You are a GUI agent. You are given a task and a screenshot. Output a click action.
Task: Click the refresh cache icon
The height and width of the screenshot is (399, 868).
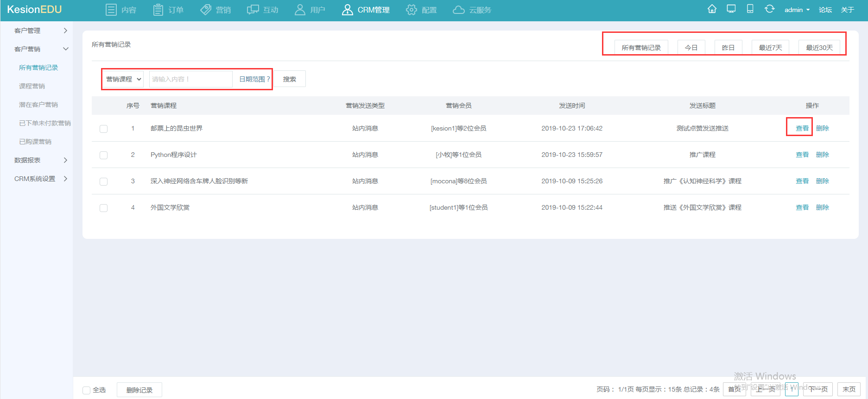pyautogui.click(x=769, y=9)
